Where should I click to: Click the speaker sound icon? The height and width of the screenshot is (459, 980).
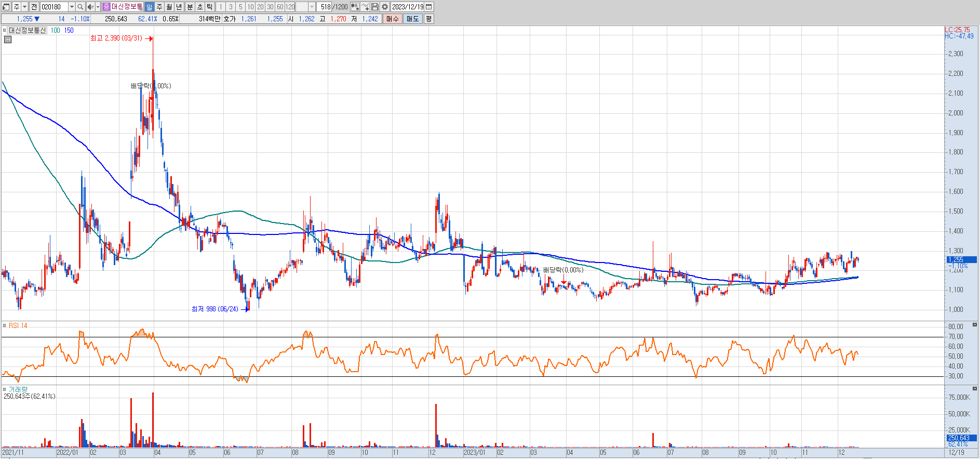90,7
